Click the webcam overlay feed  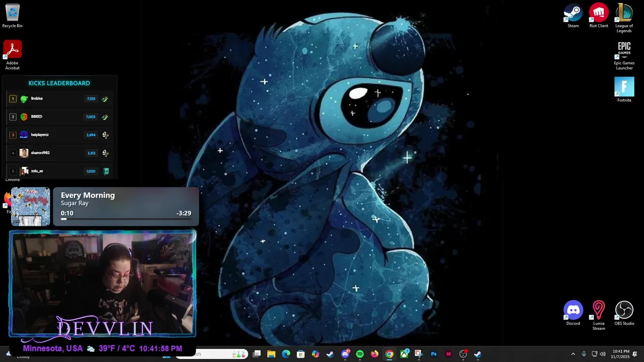[x=103, y=284]
